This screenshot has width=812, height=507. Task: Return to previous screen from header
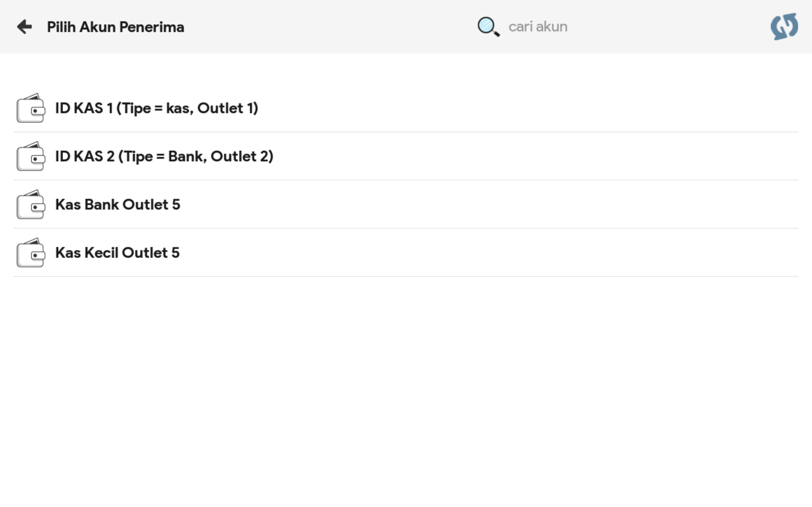pos(24,27)
